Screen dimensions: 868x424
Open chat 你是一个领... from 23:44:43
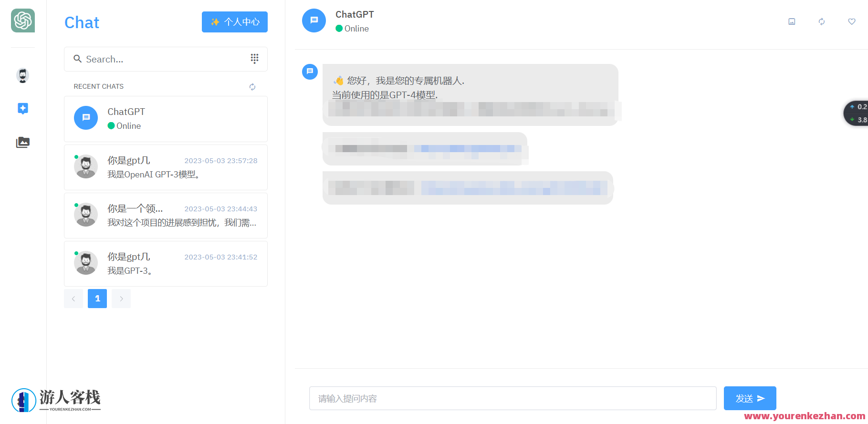(x=166, y=216)
